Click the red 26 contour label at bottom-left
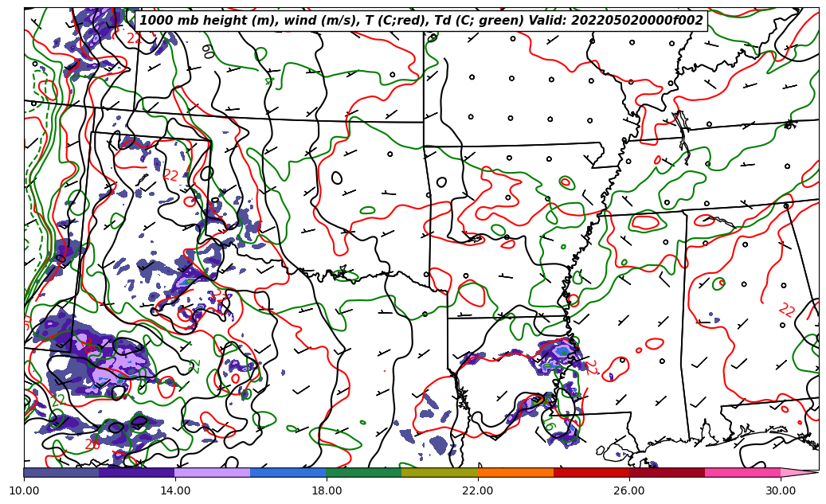 pyautogui.click(x=92, y=445)
